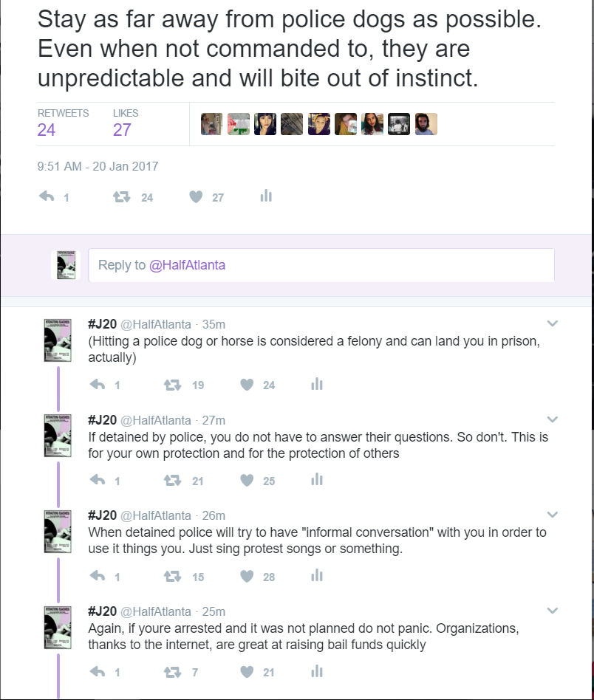This screenshot has height=700, width=594.
Task: Like the main tweet with 27 likes
Action: coord(196,196)
